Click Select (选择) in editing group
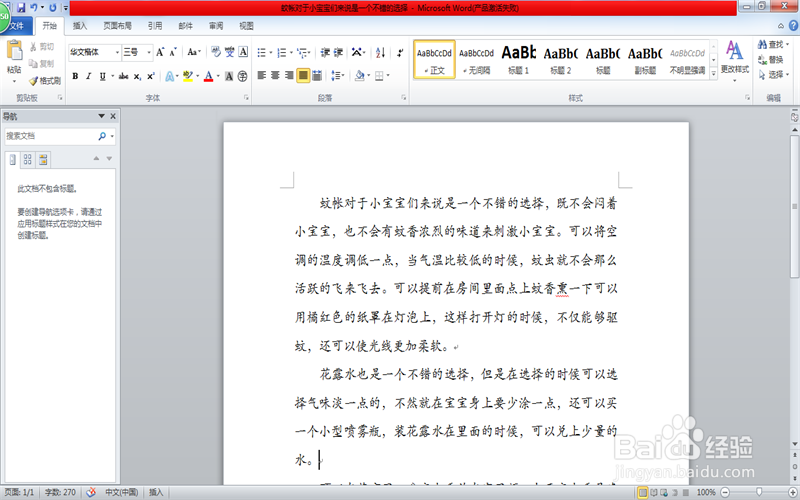The width and height of the screenshot is (800, 500). pos(773,74)
